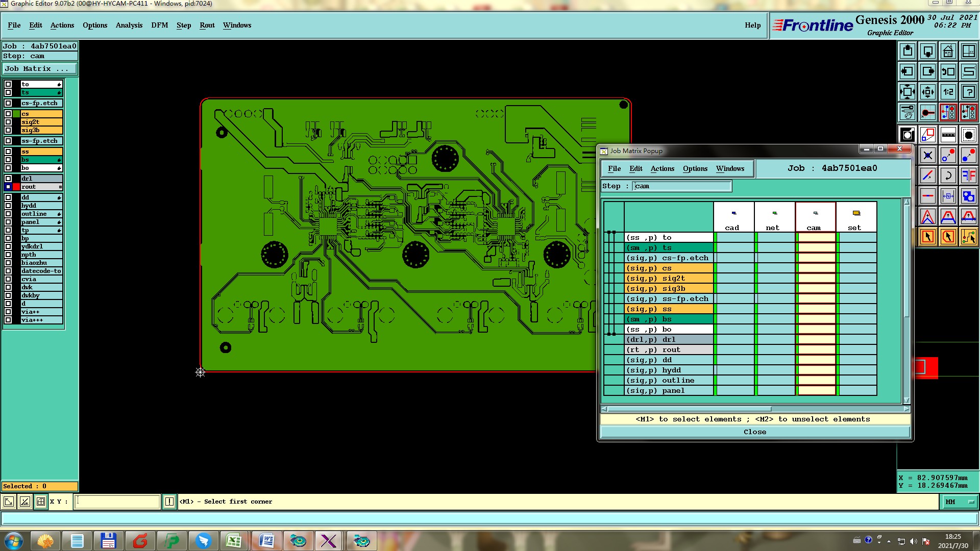Open Actions menu in Job Matrix Popup

point(662,168)
